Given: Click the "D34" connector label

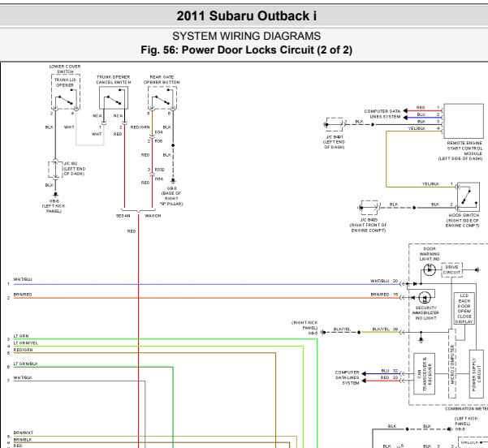Looking at the screenshot, I should 158,132.
